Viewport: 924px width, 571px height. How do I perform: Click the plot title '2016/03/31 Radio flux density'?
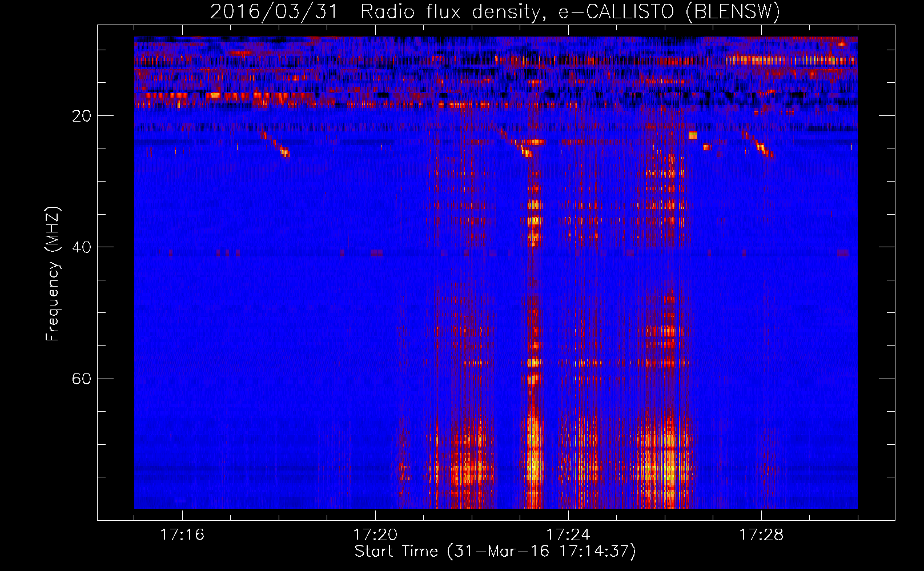coord(495,12)
